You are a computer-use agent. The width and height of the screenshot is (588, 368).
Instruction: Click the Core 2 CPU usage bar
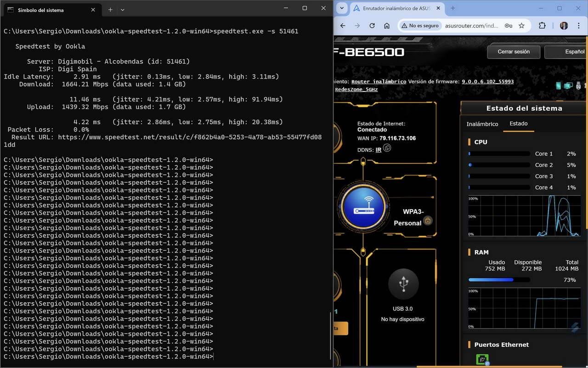[x=499, y=165]
